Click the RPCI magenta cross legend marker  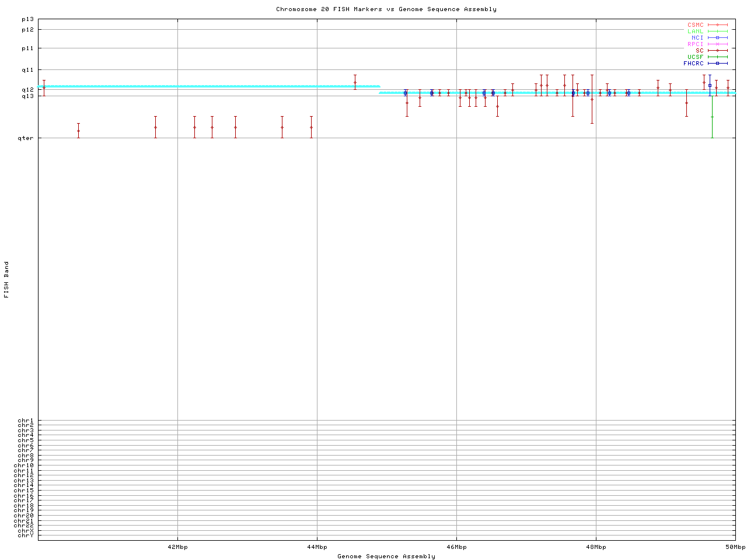(x=717, y=44)
